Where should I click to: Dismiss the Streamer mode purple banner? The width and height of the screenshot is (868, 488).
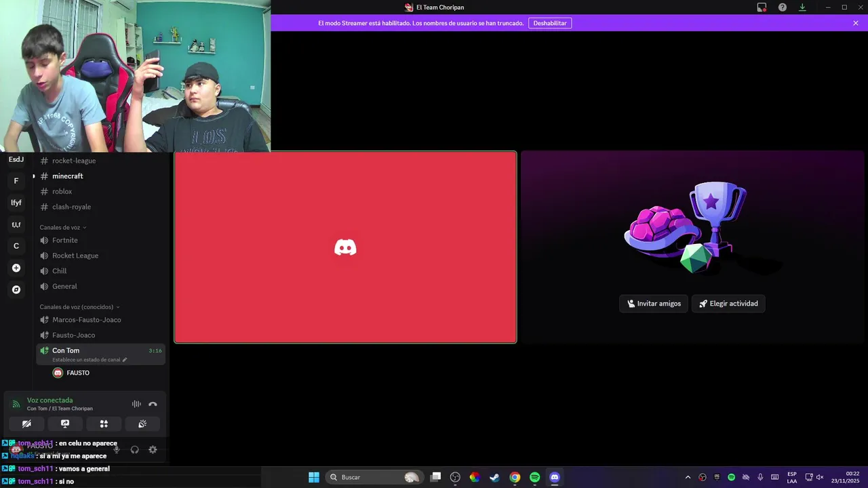click(856, 23)
